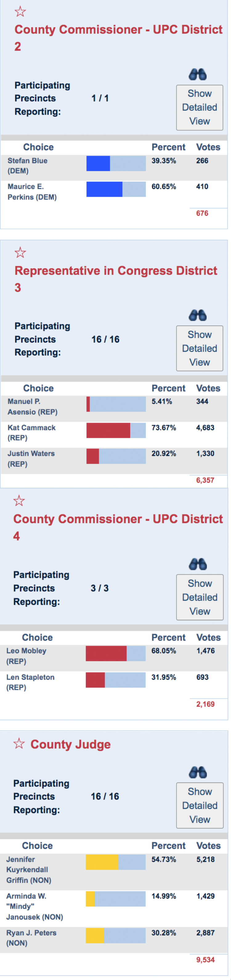Show detailed view for UPC District 2
Image resolution: width=231 pixels, height=980 pixels.
pos(200,108)
